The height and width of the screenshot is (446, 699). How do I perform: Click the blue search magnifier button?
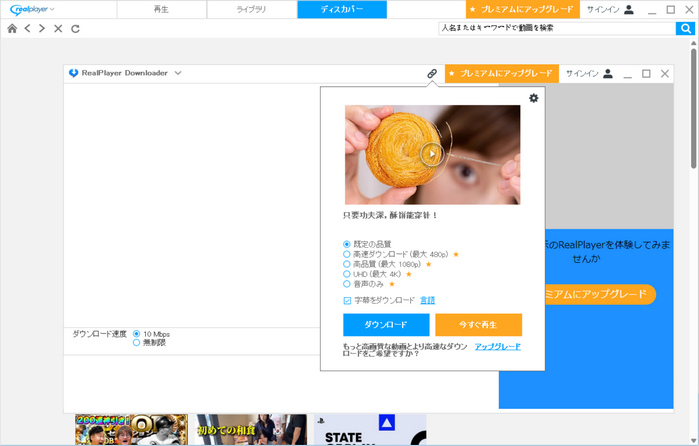click(685, 29)
